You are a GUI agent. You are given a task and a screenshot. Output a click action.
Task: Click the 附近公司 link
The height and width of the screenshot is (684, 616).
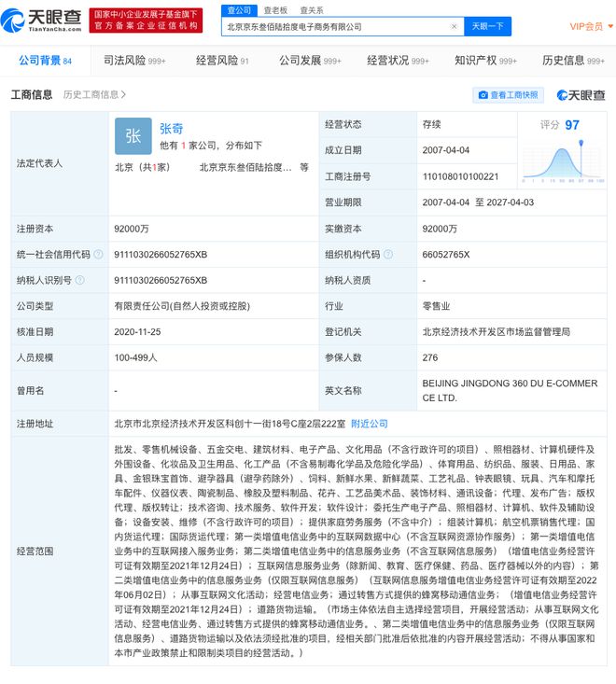pyautogui.click(x=369, y=424)
